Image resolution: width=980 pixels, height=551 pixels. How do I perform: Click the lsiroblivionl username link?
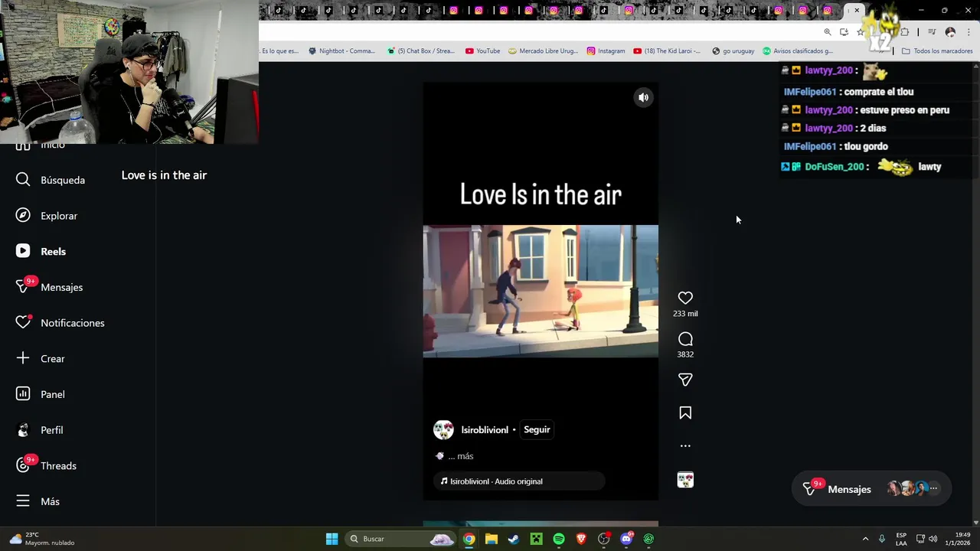pos(485,429)
